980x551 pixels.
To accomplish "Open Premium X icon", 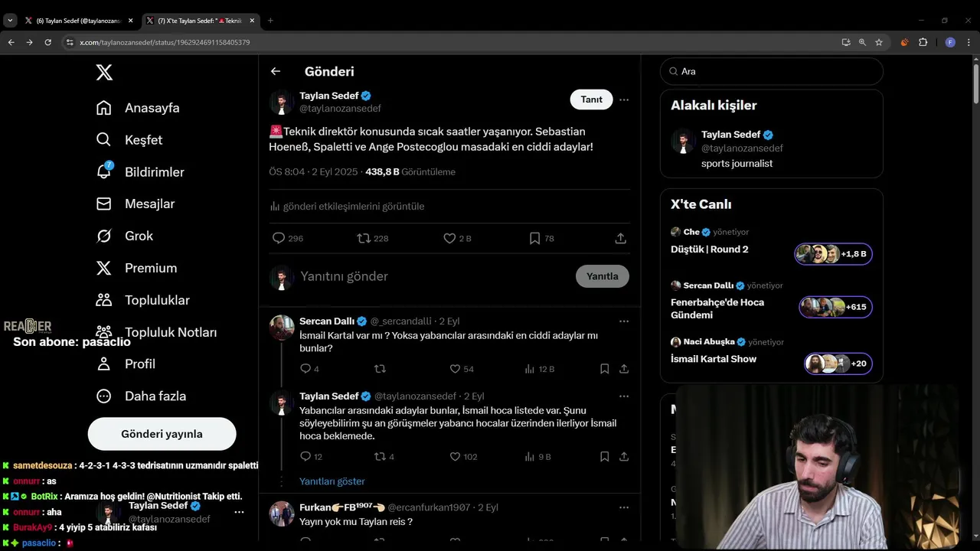I will 104,268.
